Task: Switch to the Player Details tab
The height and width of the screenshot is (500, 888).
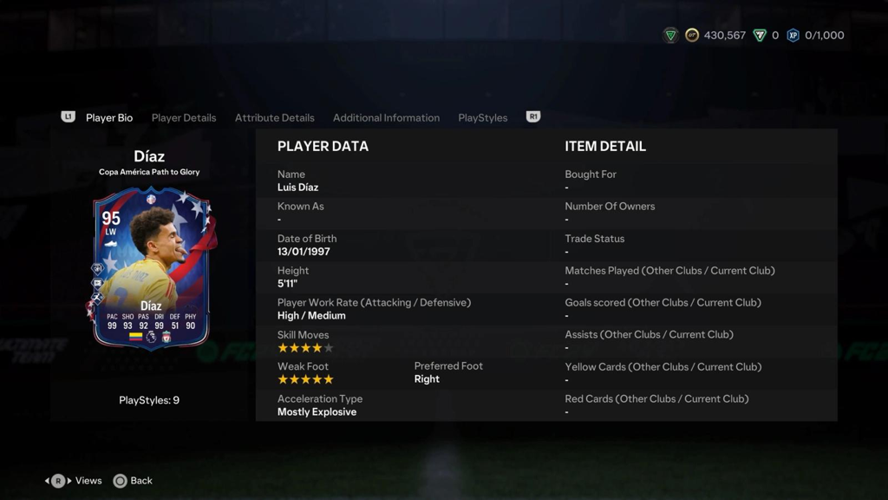Action: click(183, 118)
